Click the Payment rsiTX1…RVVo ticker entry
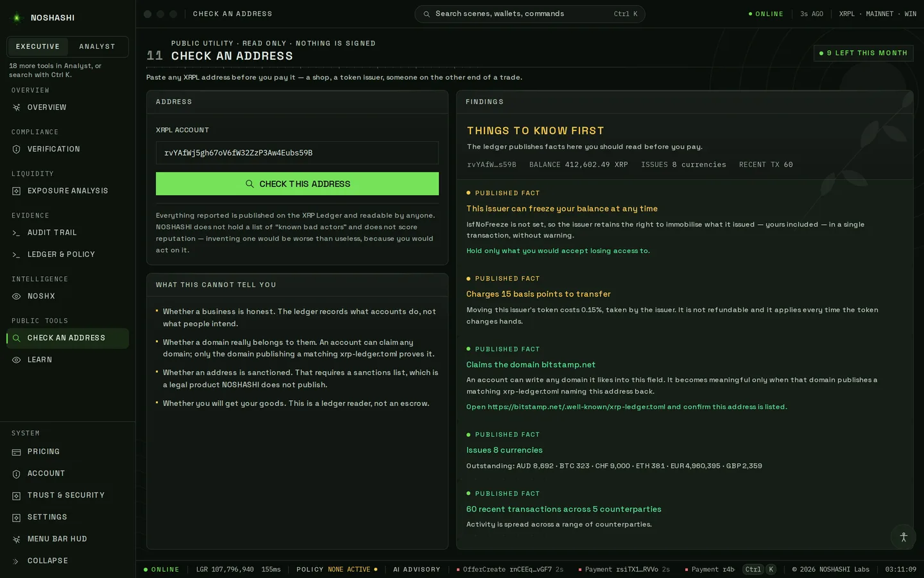Screen dimensions: 924x578 (x=624, y=570)
